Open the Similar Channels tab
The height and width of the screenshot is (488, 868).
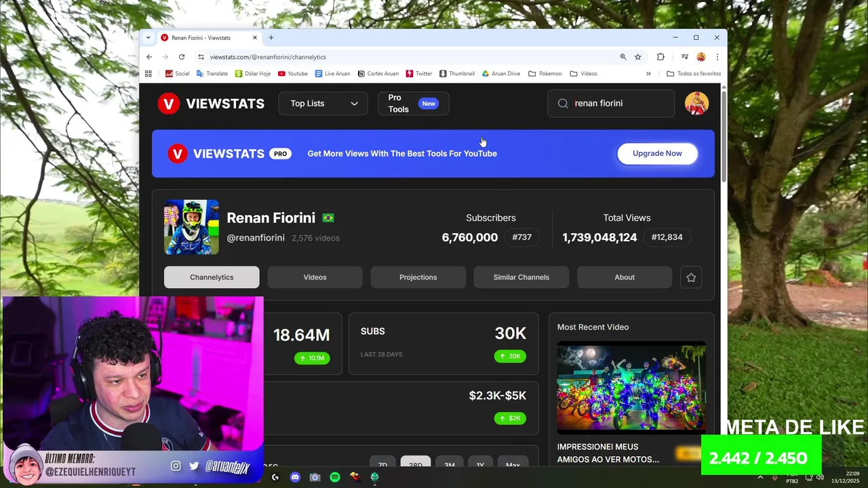pyautogui.click(x=521, y=277)
